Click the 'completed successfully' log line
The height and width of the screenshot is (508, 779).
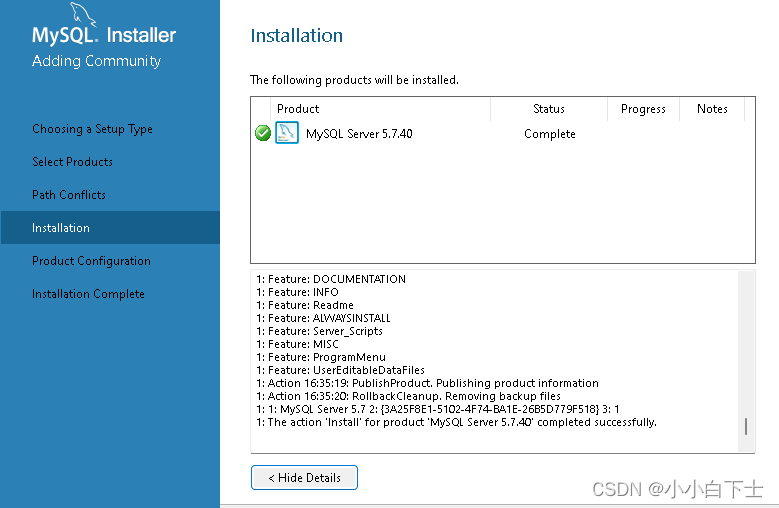[x=457, y=422]
